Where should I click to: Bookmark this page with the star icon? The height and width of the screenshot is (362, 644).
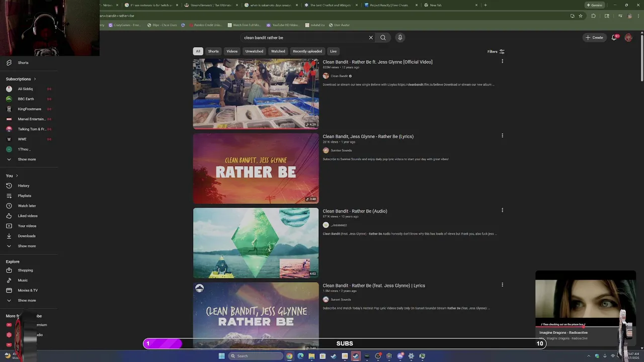pyautogui.click(x=581, y=16)
